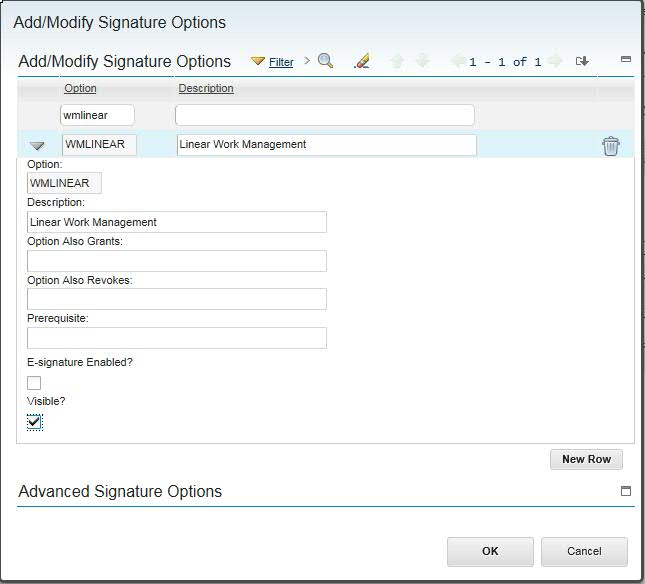This screenshot has height=584, width=645.
Task: Click the search magnifier icon in table toolbar
Action: 325,61
